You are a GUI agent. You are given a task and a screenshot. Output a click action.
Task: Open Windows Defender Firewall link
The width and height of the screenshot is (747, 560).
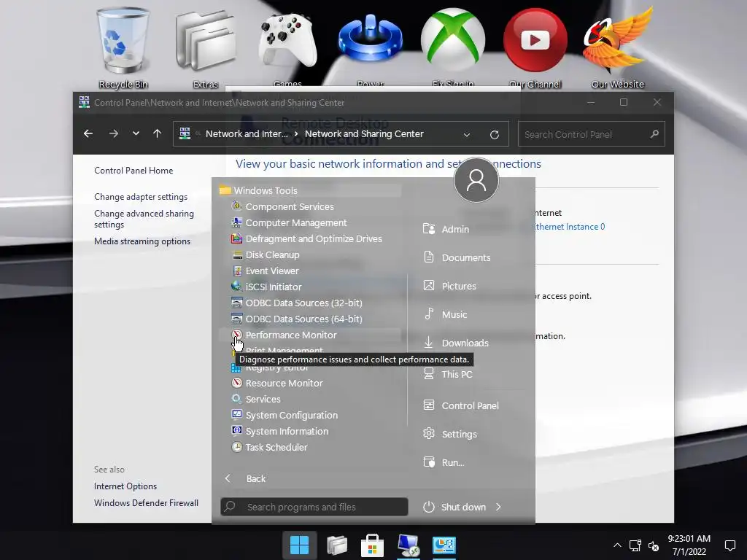146,503
